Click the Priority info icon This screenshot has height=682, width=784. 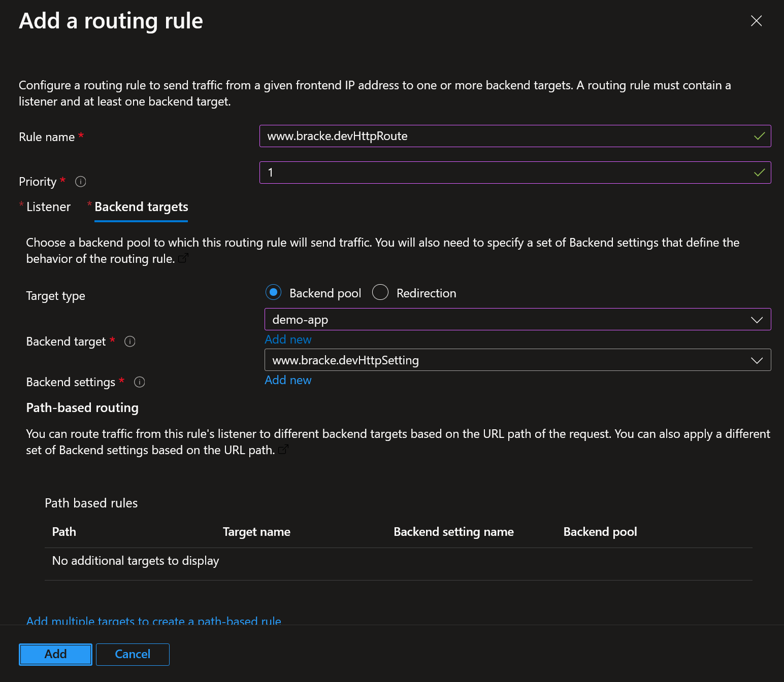pyautogui.click(x=80, y=182)
